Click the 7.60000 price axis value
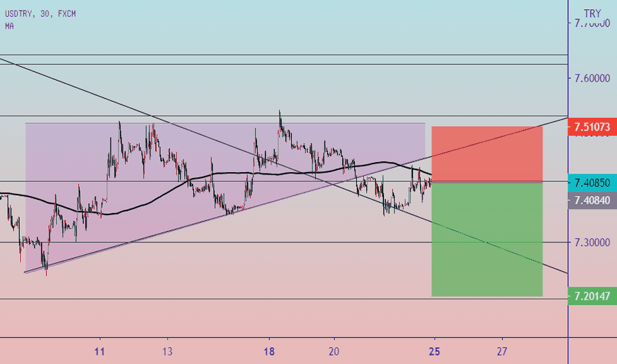 click(x=593, y=78)
